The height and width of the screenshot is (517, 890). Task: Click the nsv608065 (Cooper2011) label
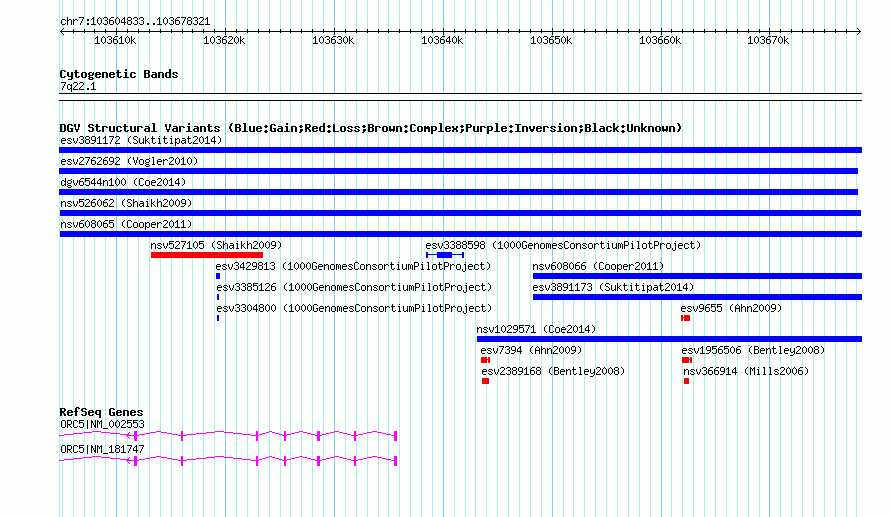pyautogui.click(x=126, y=224)
